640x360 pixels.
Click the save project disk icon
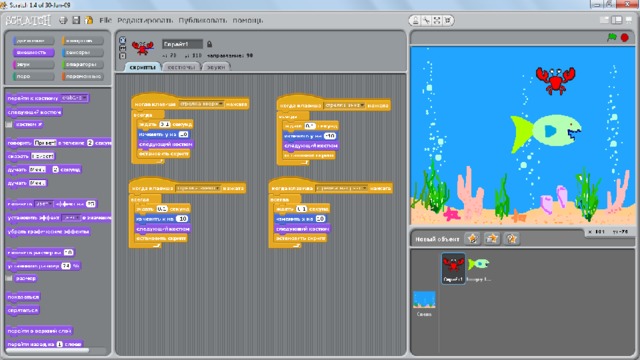pos(76,20)
